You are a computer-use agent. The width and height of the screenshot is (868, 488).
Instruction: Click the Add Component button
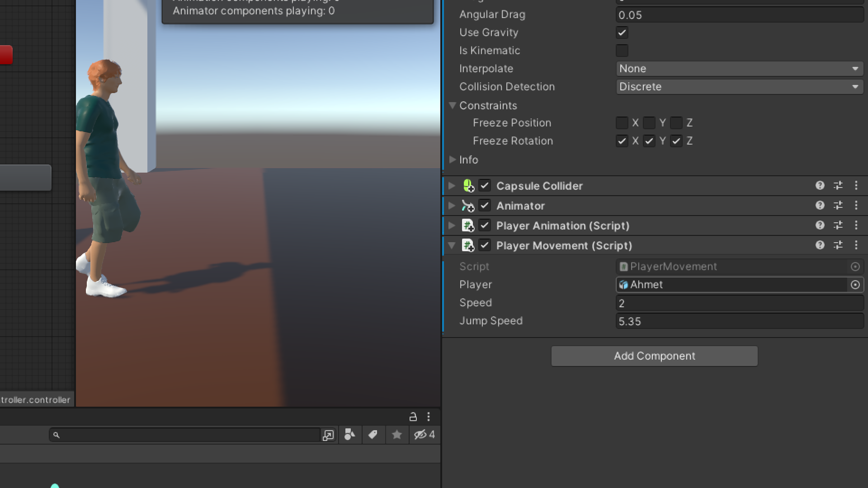654,356
